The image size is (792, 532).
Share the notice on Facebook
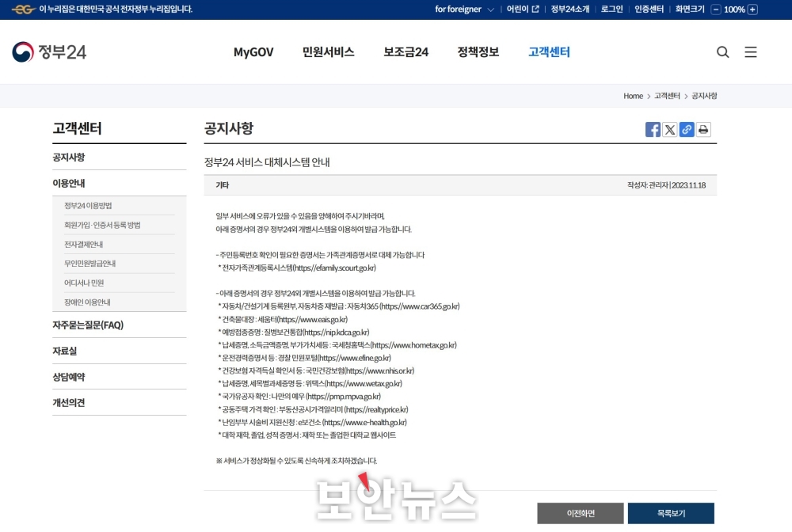coord(653,130)
